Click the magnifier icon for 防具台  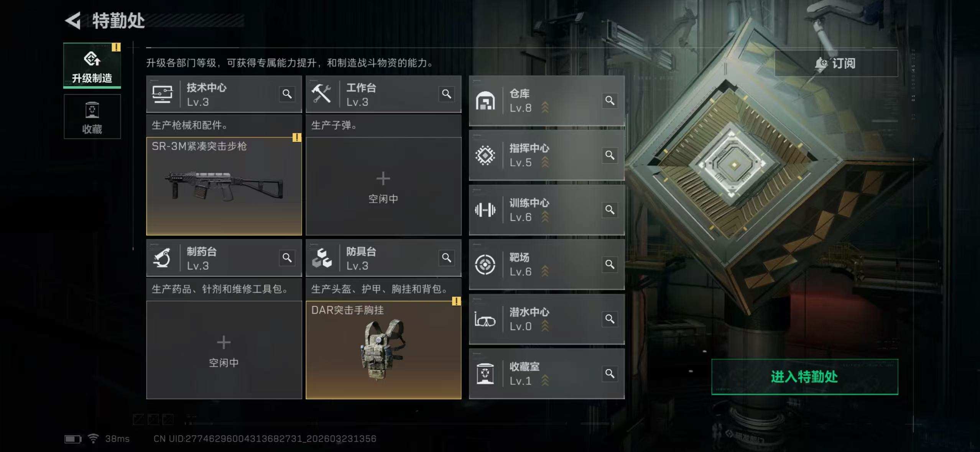tap(446, 258)
